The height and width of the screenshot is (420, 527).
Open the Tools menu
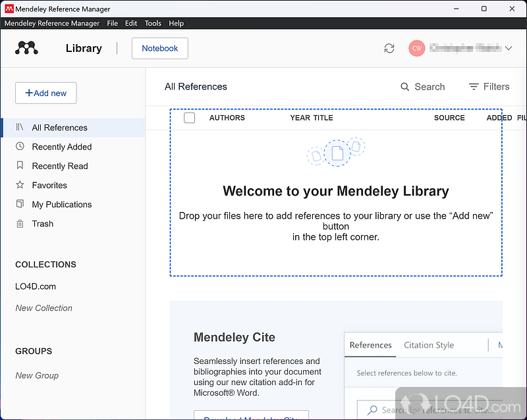click(153, 23)
